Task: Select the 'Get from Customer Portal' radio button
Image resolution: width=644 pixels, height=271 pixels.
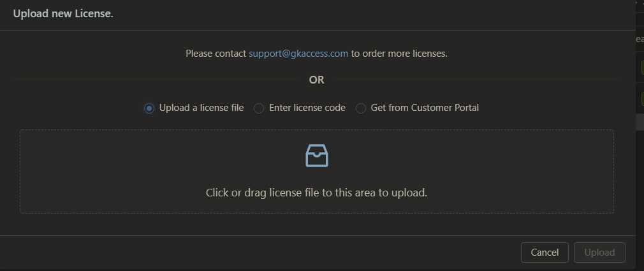Action: [x=361, y=108]
